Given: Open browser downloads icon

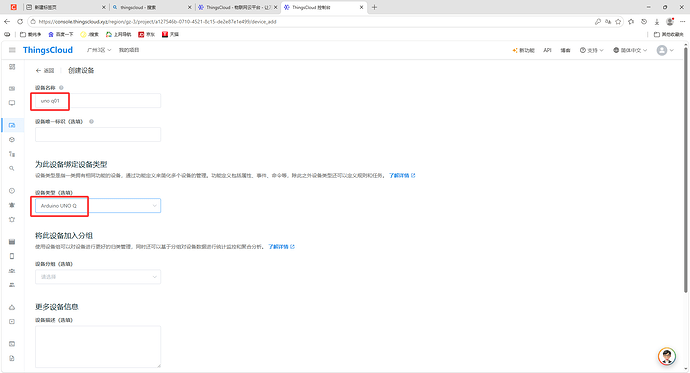Looking at the screenshot, I should pyautogui.click(x=657, y=22).
